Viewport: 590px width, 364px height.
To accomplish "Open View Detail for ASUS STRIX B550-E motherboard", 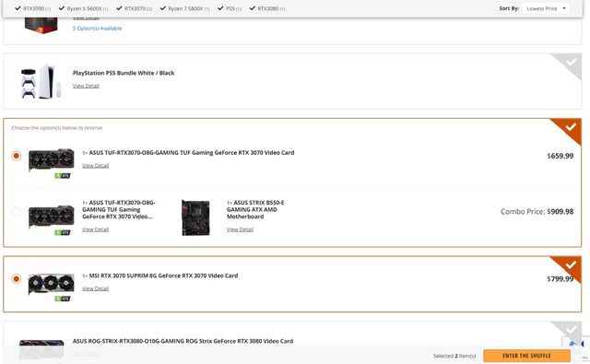I will click(240, 229).
